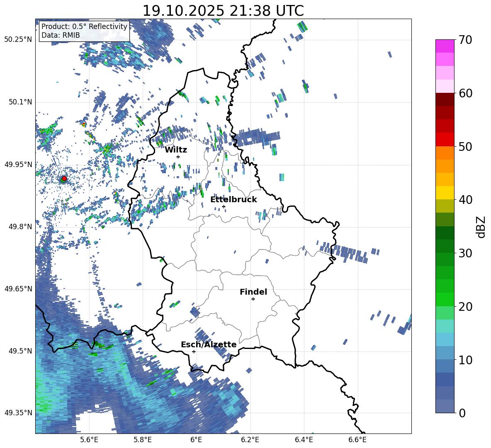Click the 6.2°E longitude label
Image resolution: width=491 pixels, height=448 pixels.
pyautogui.click(x=250, y=440)
